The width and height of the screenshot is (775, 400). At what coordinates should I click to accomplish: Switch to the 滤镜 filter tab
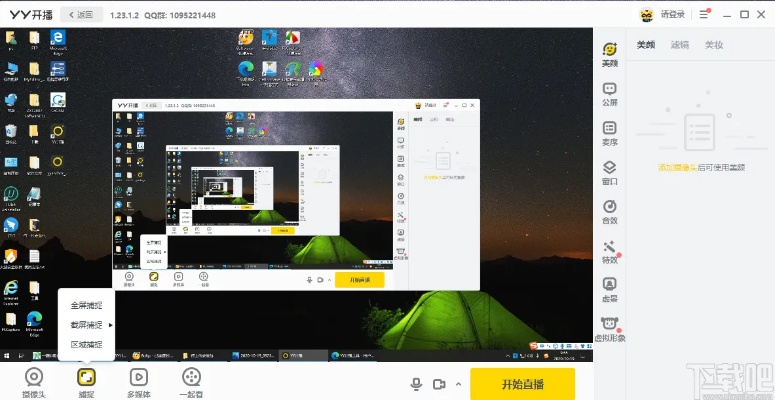[x=680, y=45]
